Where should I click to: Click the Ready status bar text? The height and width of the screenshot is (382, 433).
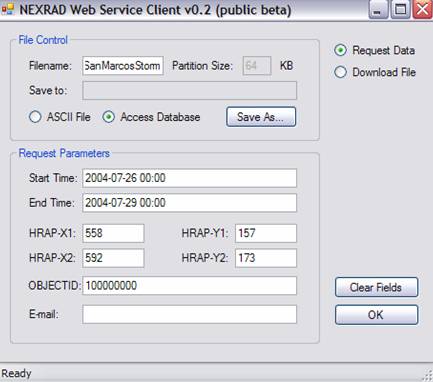[16, 373]
